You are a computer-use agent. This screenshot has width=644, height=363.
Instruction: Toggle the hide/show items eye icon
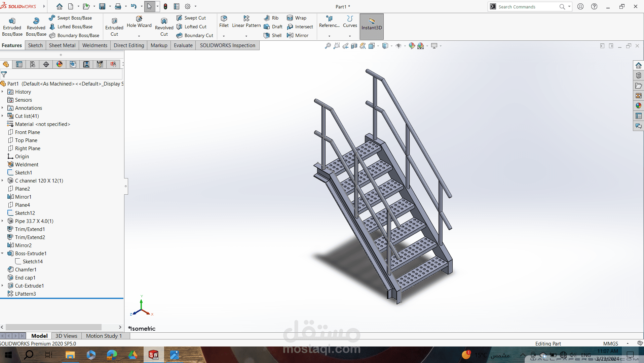[399, 46]
